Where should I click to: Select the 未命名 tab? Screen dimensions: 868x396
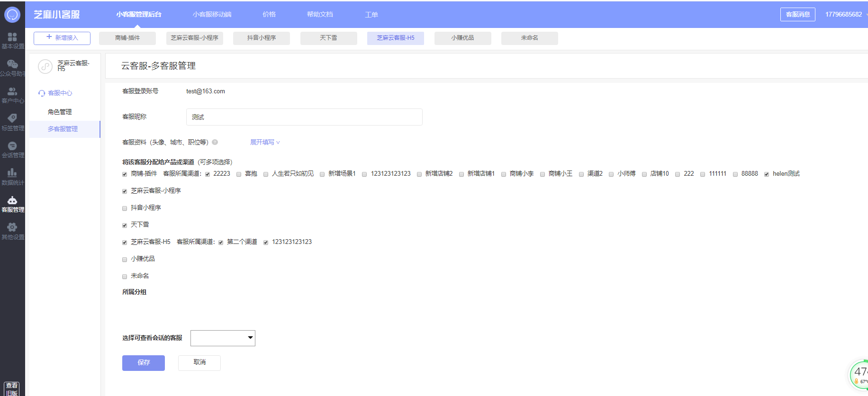coord(530,38)
